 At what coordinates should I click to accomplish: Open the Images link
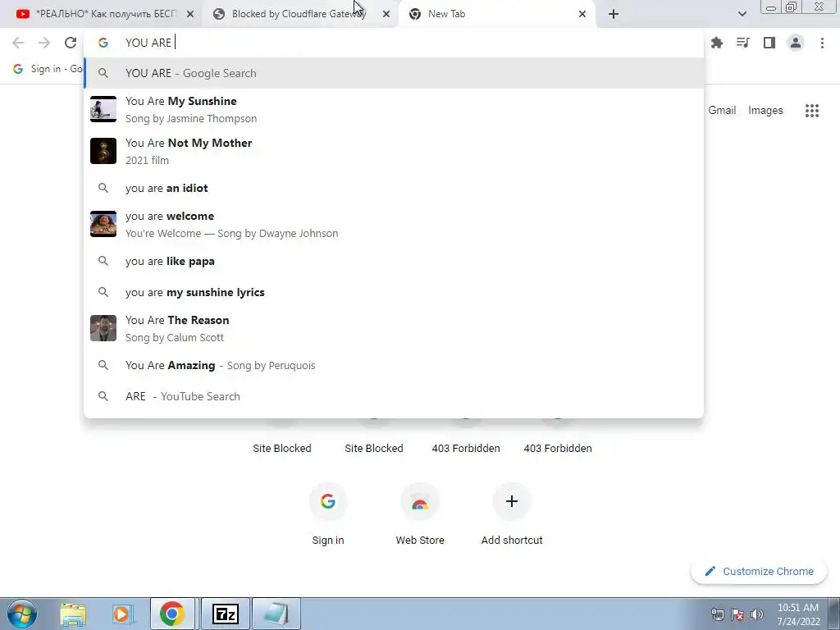click(765, 111)
